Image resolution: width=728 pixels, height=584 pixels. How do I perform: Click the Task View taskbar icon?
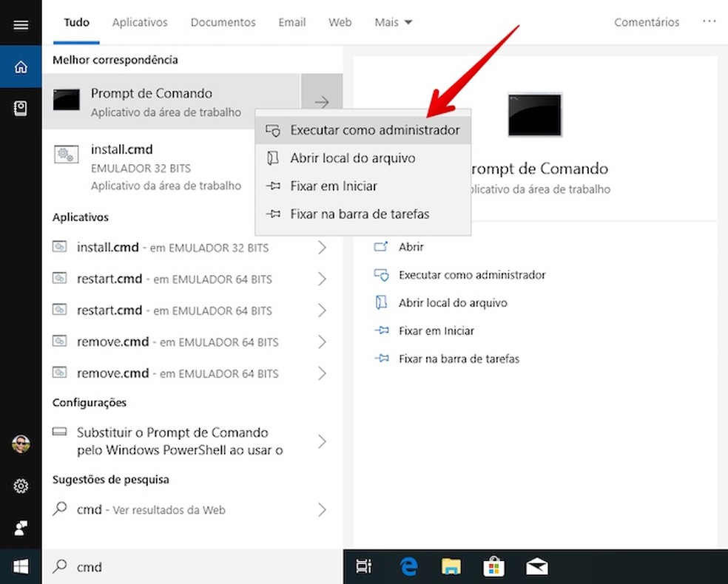(x=364, y=566)
